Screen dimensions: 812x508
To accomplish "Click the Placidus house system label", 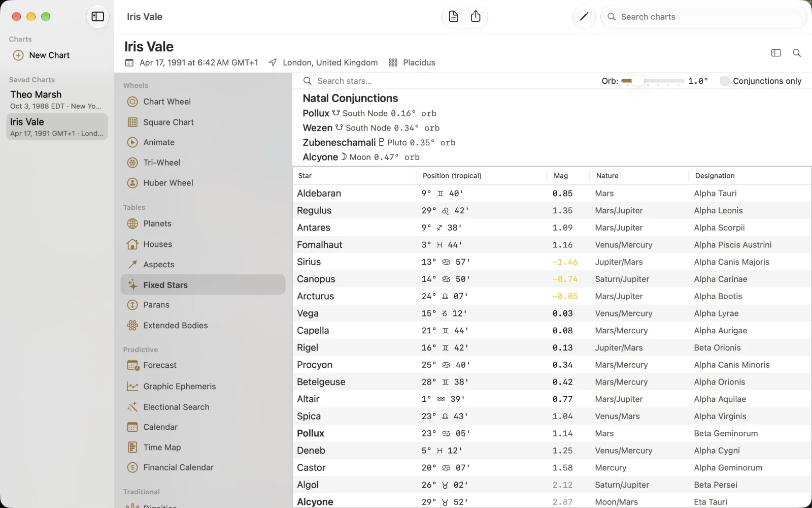I will [419, 62].
